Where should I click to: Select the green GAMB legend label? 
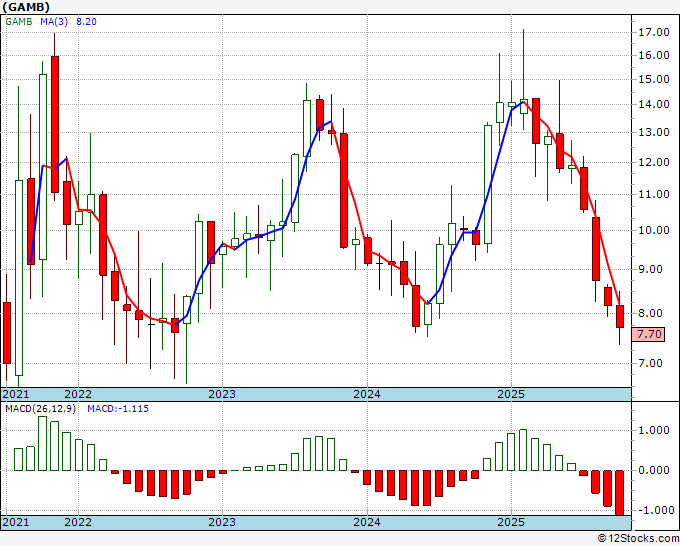click(x=20, y=20)
